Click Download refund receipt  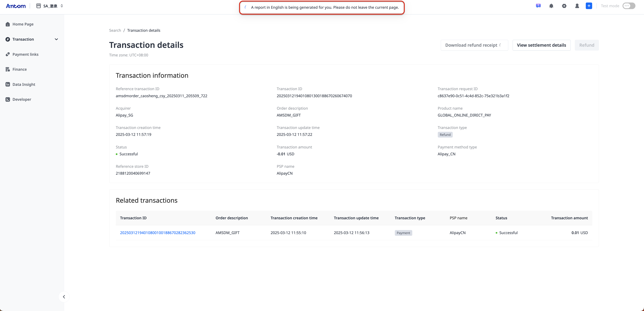click(474, 45)
